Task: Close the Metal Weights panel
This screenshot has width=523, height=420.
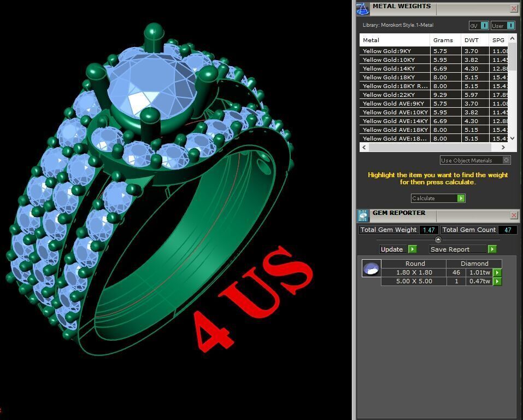Action: point(514,9)
